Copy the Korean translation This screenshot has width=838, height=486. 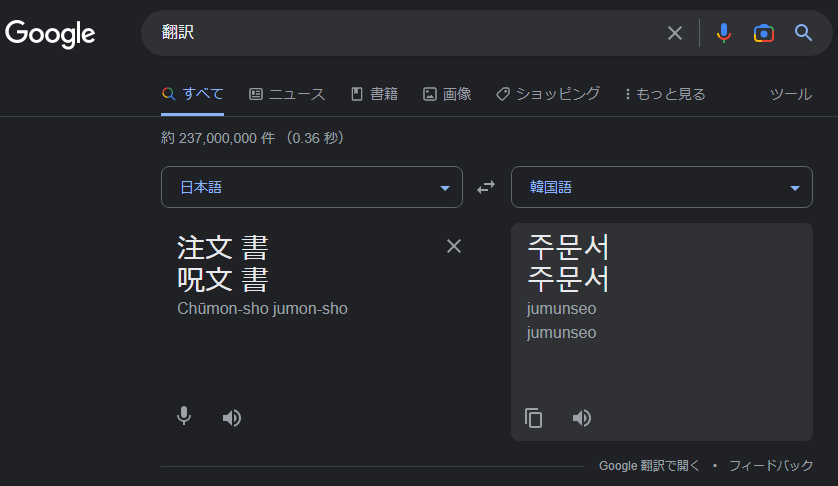(533, 418)
